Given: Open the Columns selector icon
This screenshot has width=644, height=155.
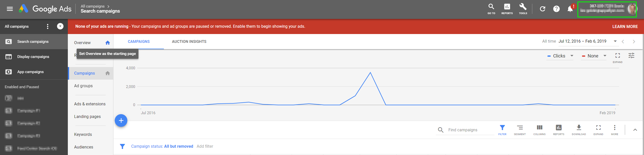Looking at the screenshot, I should (539, 130).
